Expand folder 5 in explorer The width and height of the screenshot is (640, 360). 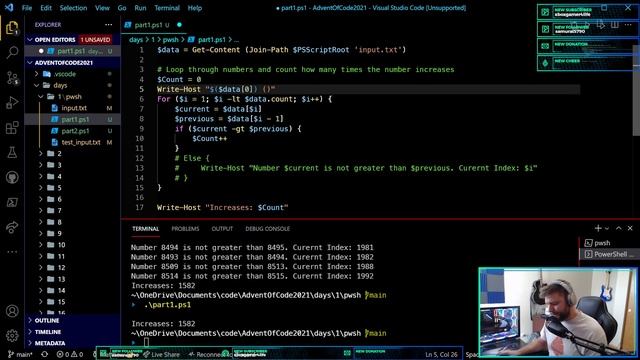click(73, 188)
